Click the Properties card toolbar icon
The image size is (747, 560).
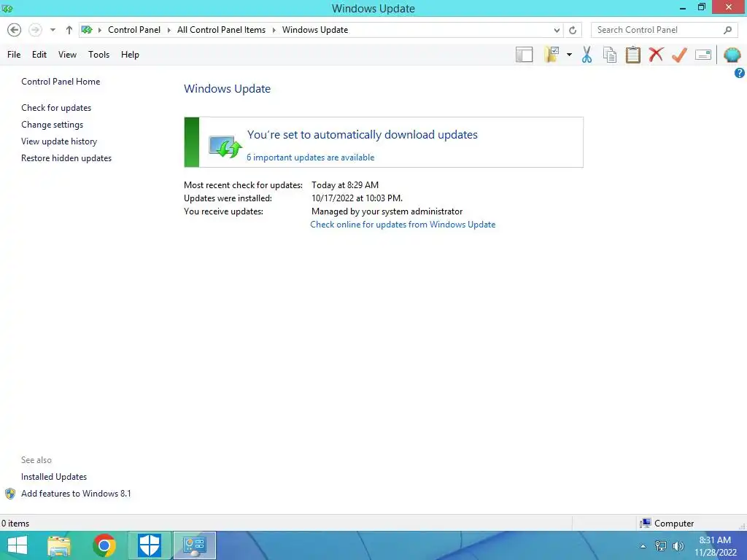tap(703, 55)
